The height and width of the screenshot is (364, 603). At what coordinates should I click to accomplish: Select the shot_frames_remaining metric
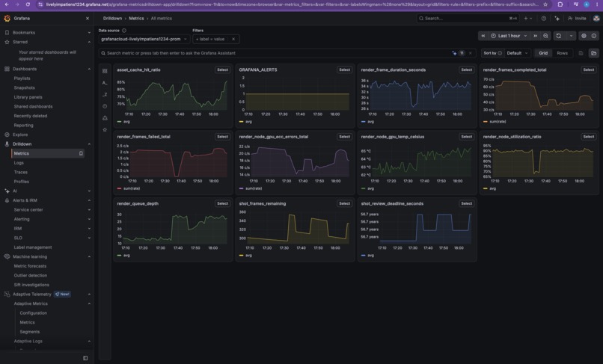(344, 203)
